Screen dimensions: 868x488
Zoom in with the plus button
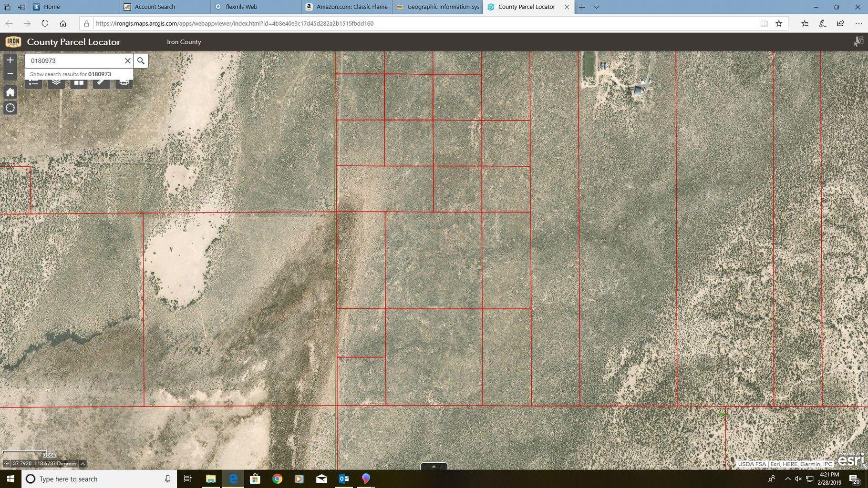[10, 60]
